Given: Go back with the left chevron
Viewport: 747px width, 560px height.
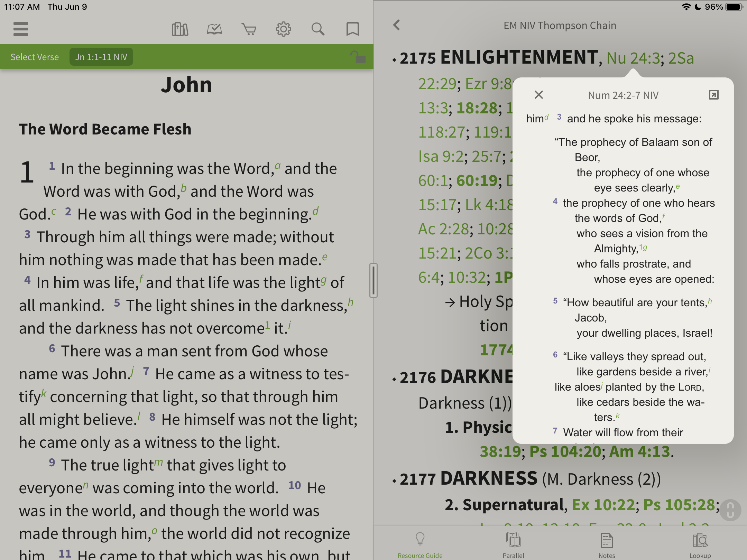Looking at the screenshot, I should 397,25.
